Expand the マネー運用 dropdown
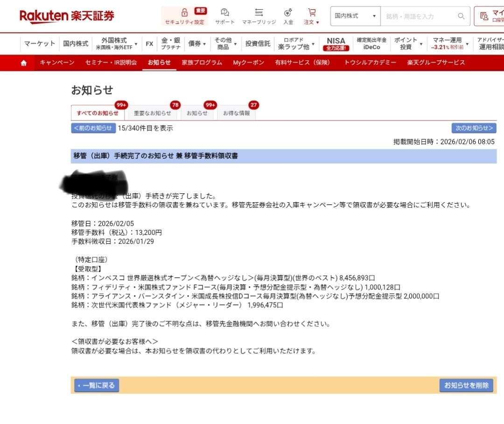 [449, 43]
